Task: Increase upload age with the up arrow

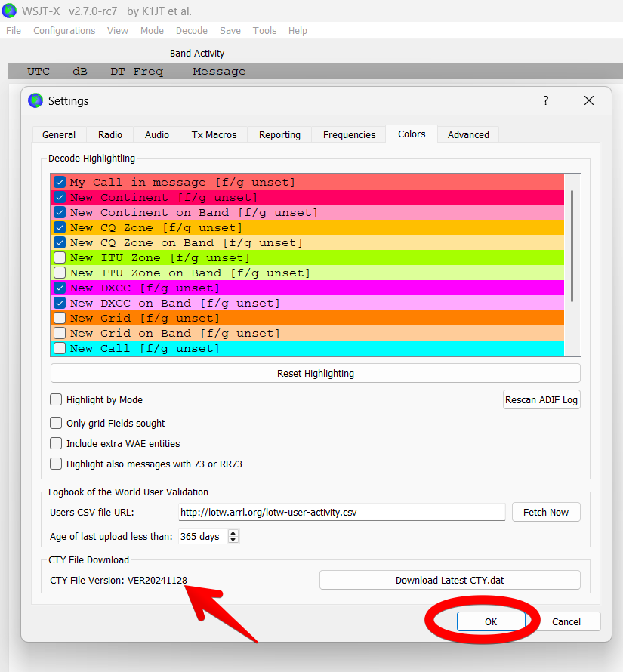Action: coord(233,533)
